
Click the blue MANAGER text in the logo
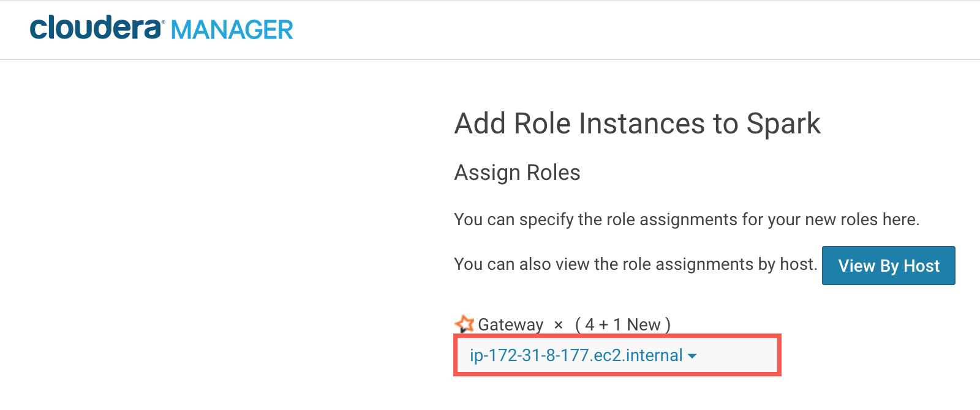coord(233,29)
